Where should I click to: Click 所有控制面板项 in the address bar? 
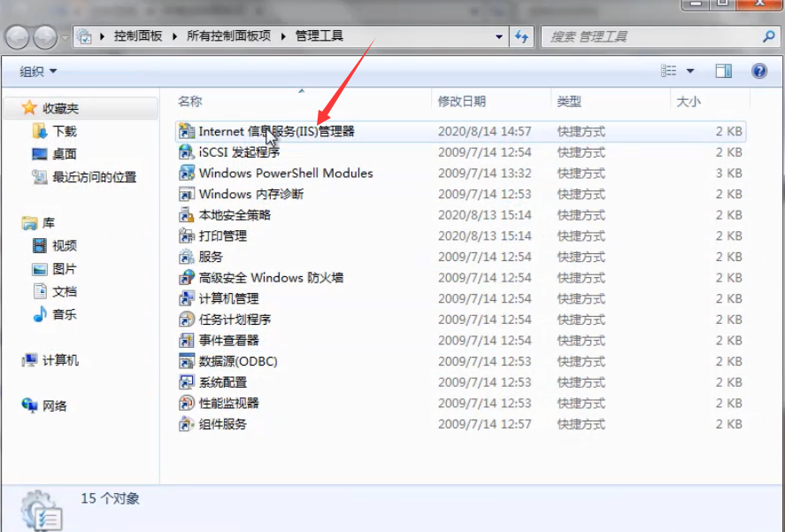(228, 35)
